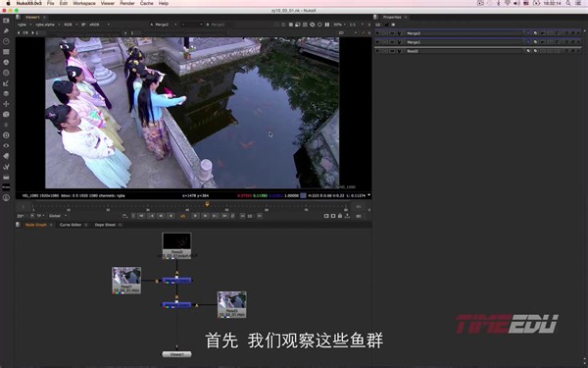Open the 50% zoom dropdown
This screenshot has width=588, height=368.
pos(339,25)
